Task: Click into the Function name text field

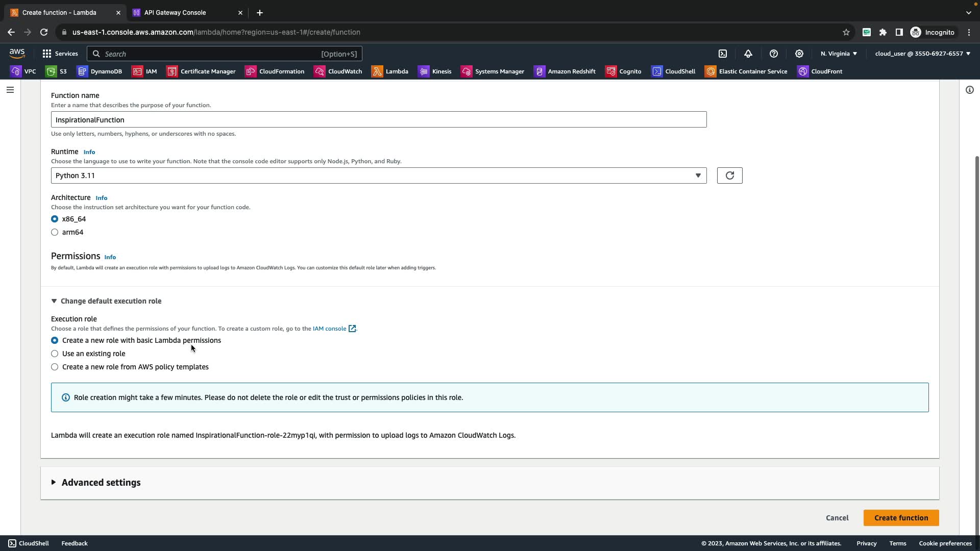Action: click(378, 120)
